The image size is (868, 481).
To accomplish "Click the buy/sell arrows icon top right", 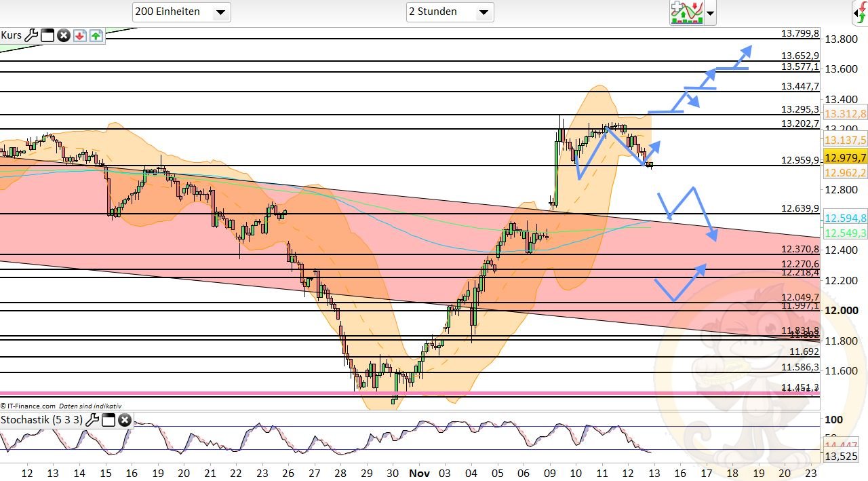I will click(x=863, y=12).
